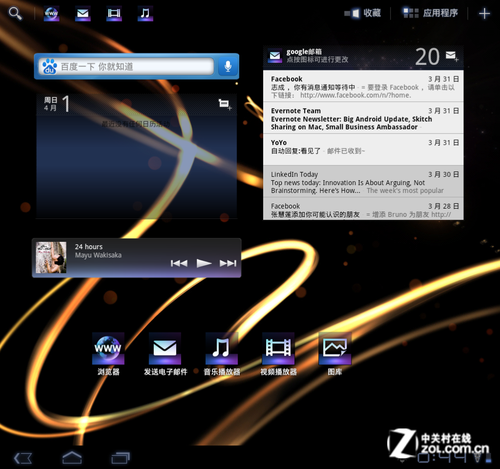The width and height of the screenshot is (500, 469).
Task: Launch 浏览器 browser app
Action: (x=108, y=354)
